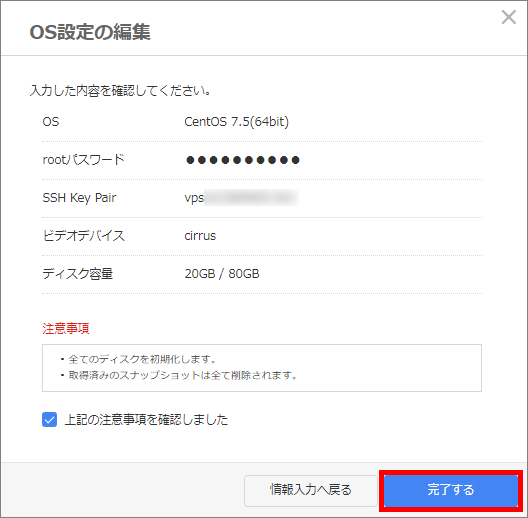Viewport: 528px width, 518px height.
Task: Click the SSH Key Pair vps value
Action: tap(241, 197)
